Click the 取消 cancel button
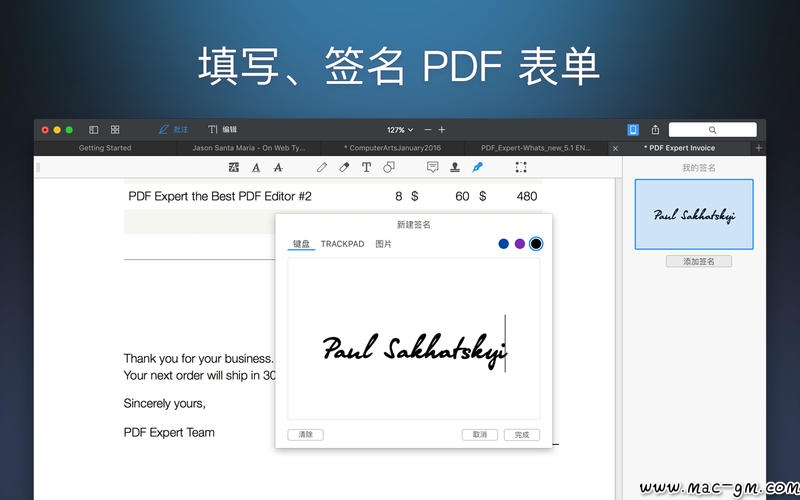The height and width of the screenshot is (500, 800). (480, 435)
